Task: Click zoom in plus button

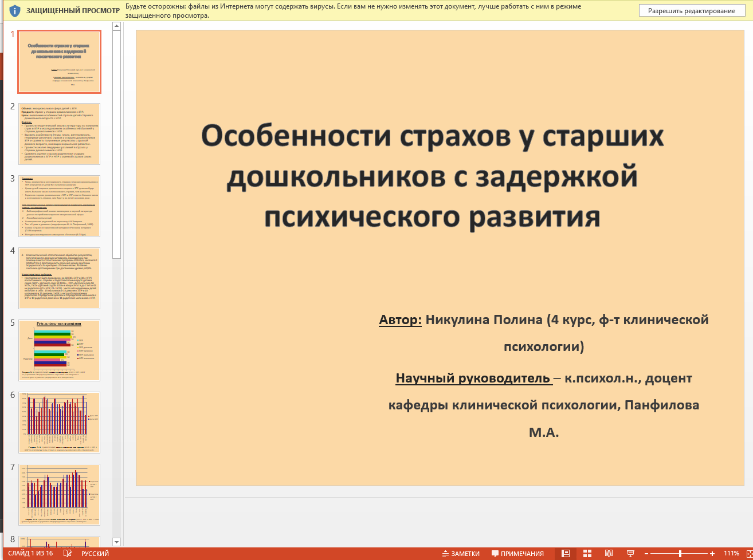Action: pos(712,554)
